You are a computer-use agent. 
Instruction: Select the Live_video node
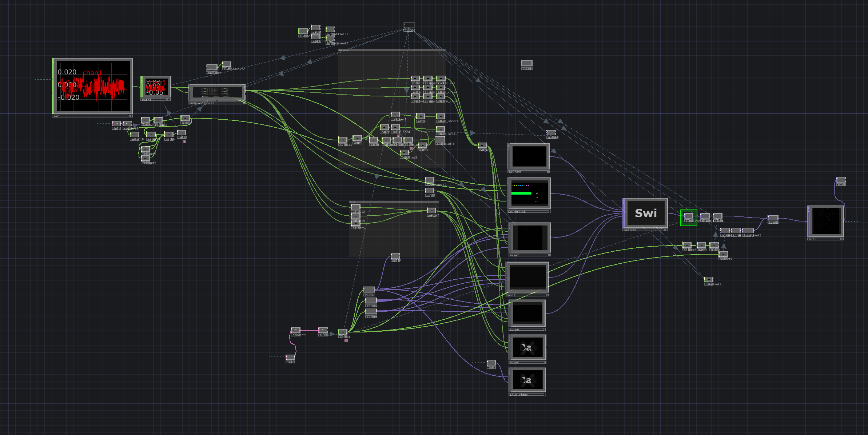click(x=527, y=380)
